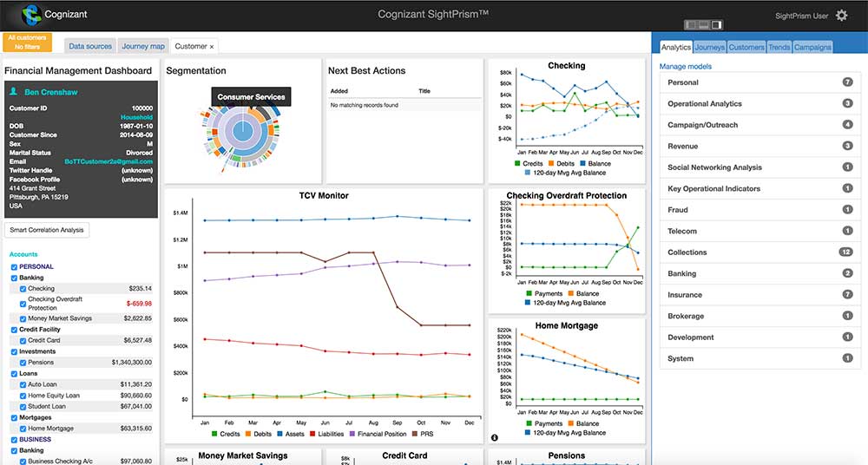This screenshot has width=868, height=465.
Task: Switch to the Journeys tab
Action: click(x=710, y=47)
